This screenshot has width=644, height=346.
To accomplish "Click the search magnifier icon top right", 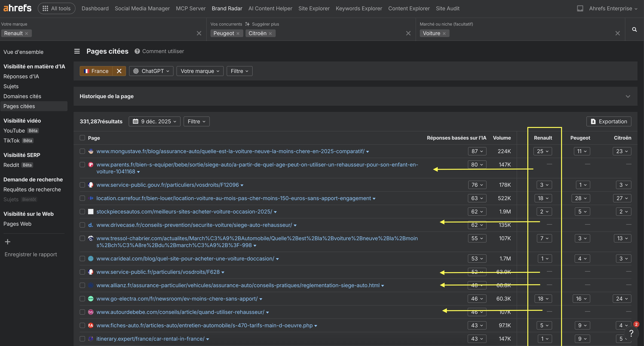I will pos(634,29).
